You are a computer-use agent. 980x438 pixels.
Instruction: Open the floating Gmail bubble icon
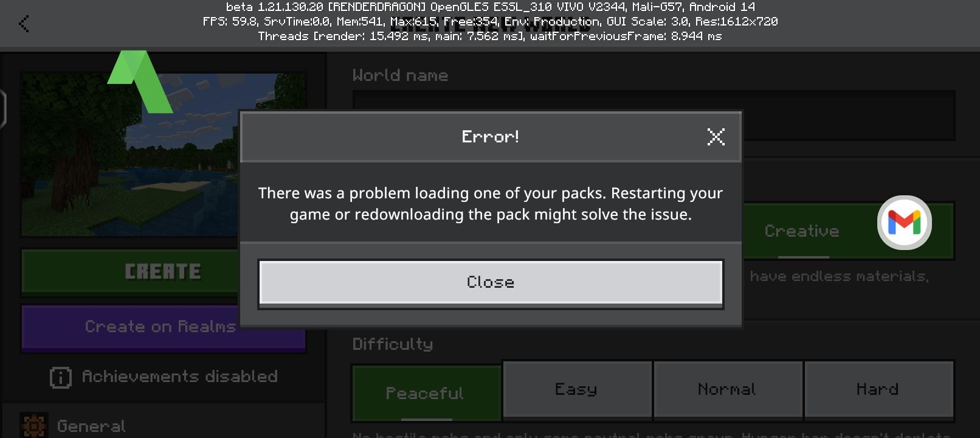[904, 223]
